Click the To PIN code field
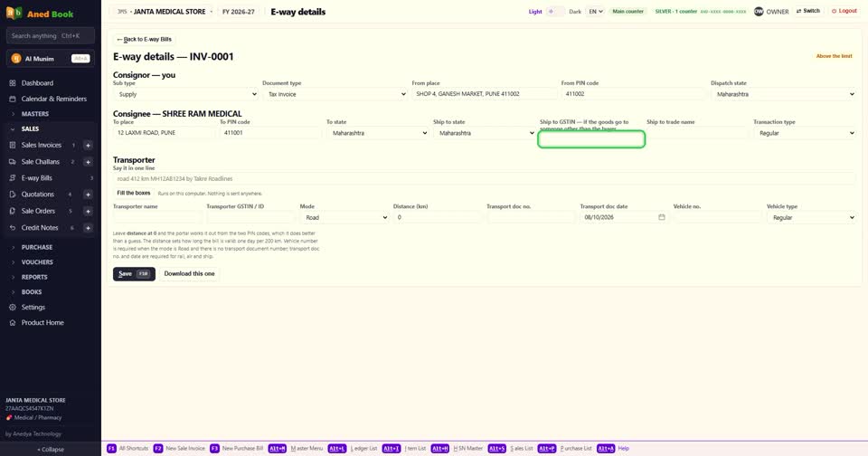Viewport: 868px width, 456px height. [270, 133]
